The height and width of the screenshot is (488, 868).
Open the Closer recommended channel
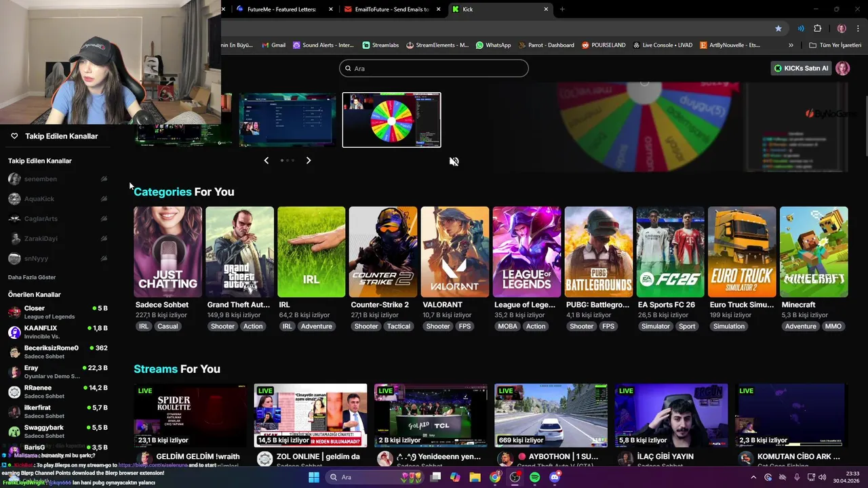(x=58, y=312)
